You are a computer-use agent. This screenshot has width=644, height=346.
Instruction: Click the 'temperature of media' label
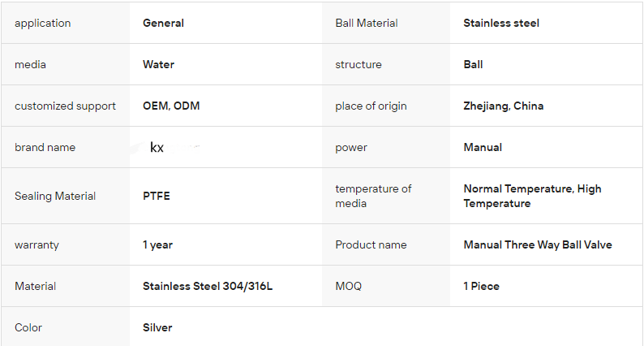coord(373,196)
